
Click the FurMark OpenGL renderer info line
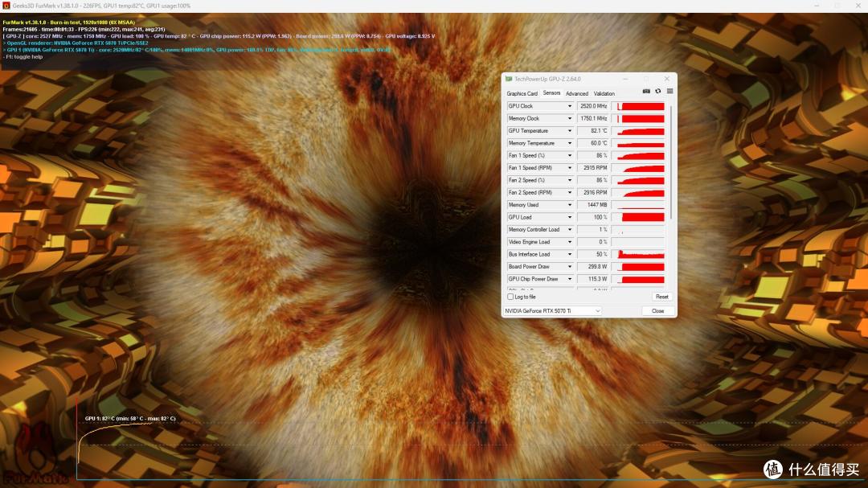(x=76, y=43)
